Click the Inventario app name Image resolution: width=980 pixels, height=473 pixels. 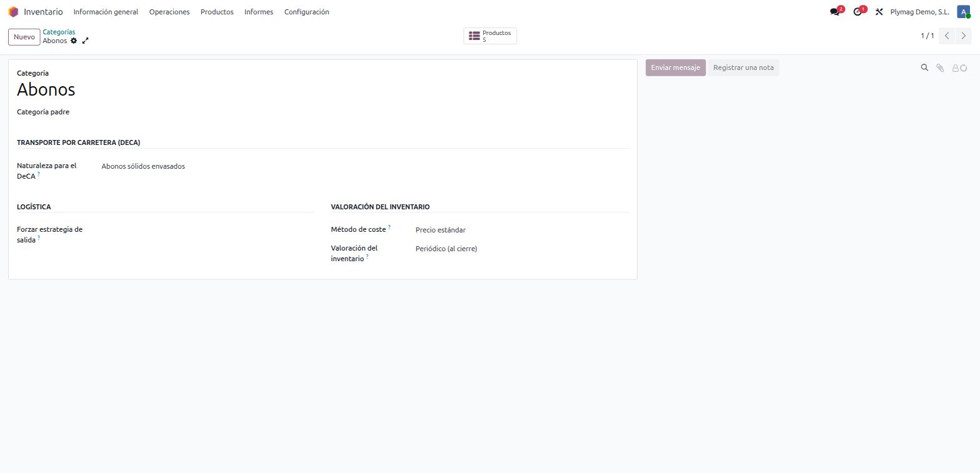click(43, 12)
